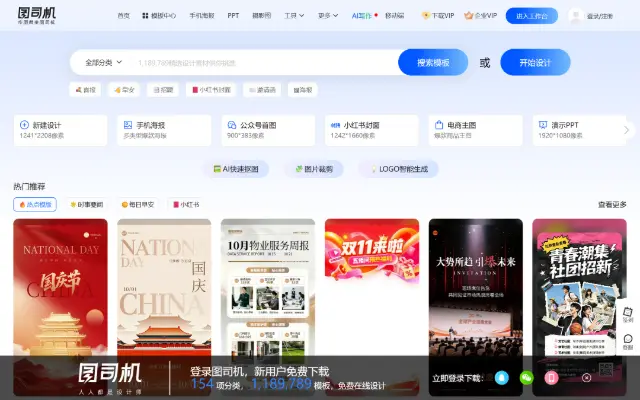
Task: Log in with the pink phone icon
Action: click(551, 378)
